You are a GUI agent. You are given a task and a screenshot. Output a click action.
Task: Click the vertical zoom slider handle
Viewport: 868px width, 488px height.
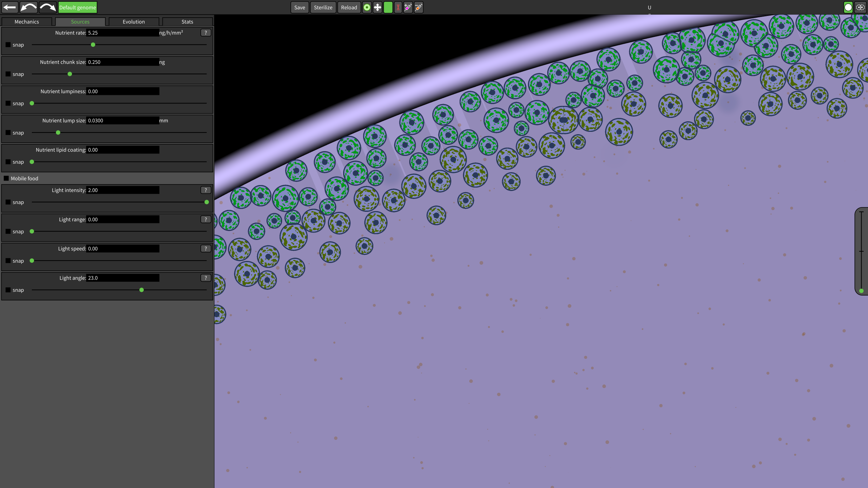(861, 291)
